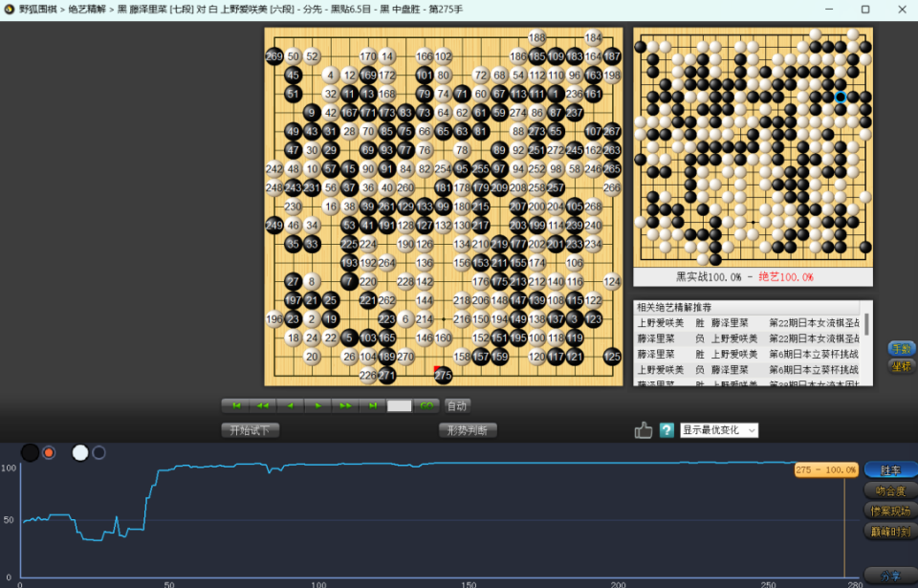The image size is (918, 588).
Task: Click the thumbs-up like icon
Action: point(643,430)
